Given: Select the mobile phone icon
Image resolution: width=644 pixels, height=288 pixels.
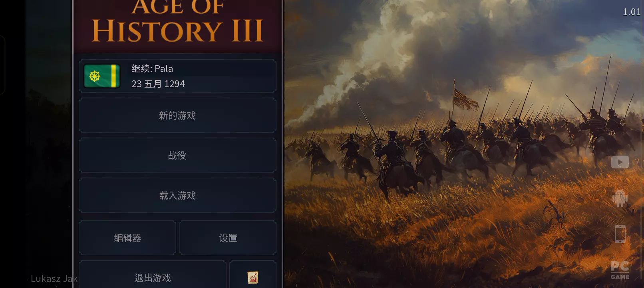Looking at the screenshot, I should [620, 234].
